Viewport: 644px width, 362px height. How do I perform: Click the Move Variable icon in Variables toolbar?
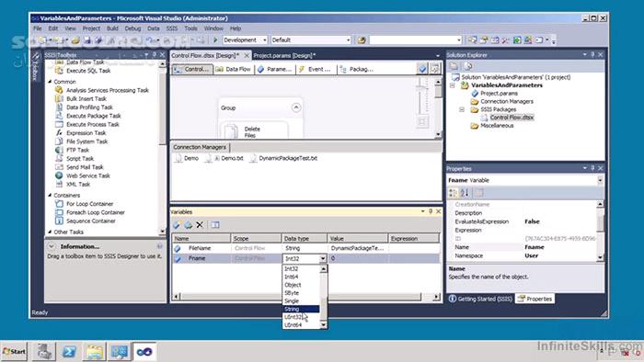point(188,225)
